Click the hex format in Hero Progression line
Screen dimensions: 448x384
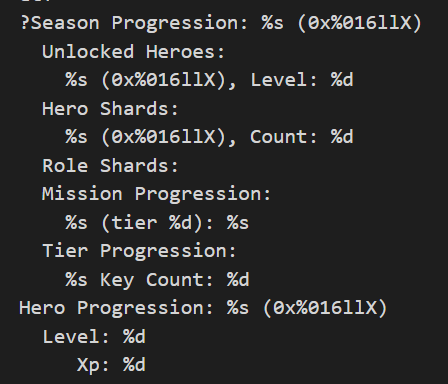point(325,308)
